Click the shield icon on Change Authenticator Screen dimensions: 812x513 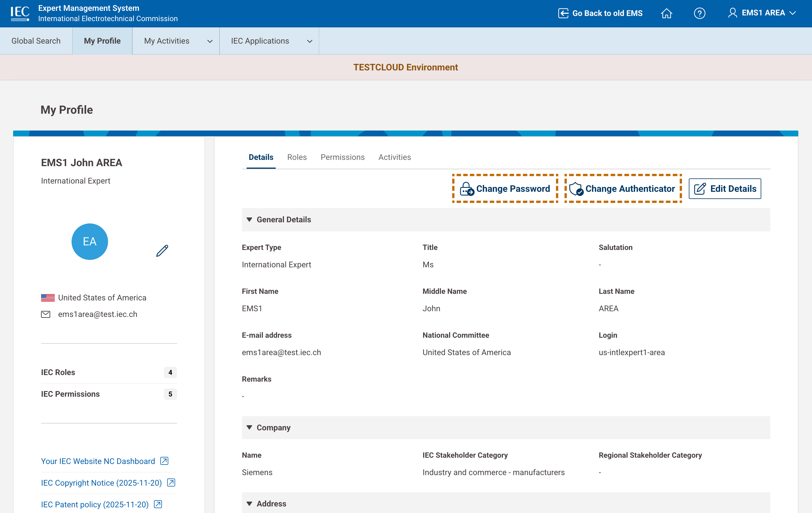576,189
